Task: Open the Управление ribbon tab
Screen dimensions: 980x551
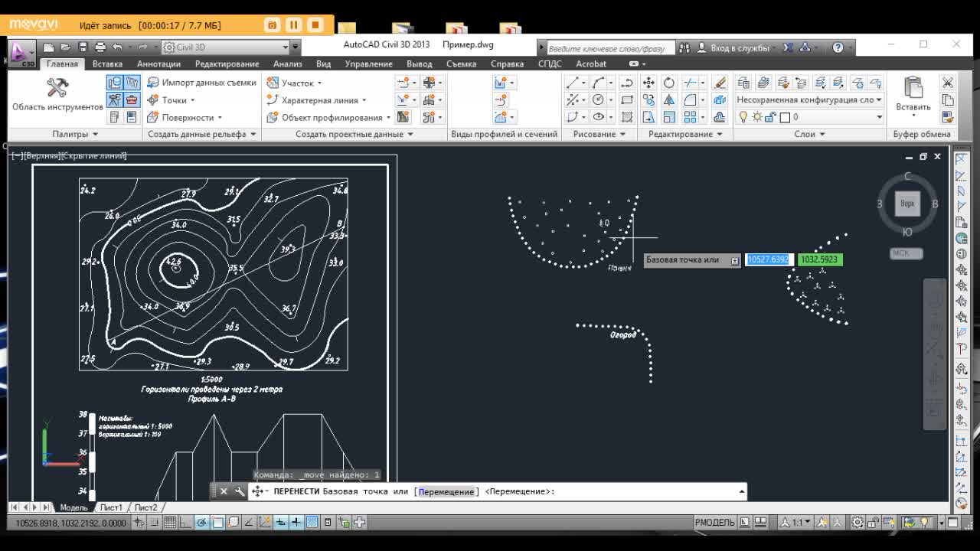Action: pos(368,64)
